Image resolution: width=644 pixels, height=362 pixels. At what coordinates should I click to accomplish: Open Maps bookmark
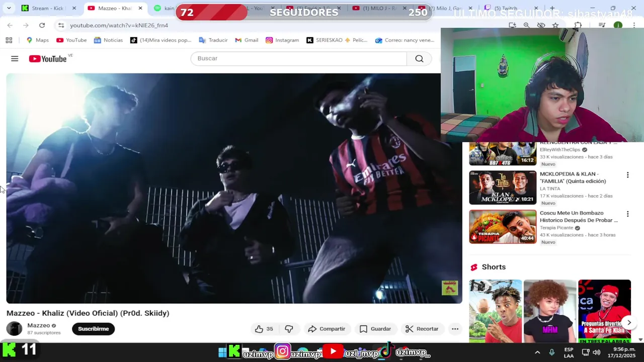click(37, 40)
